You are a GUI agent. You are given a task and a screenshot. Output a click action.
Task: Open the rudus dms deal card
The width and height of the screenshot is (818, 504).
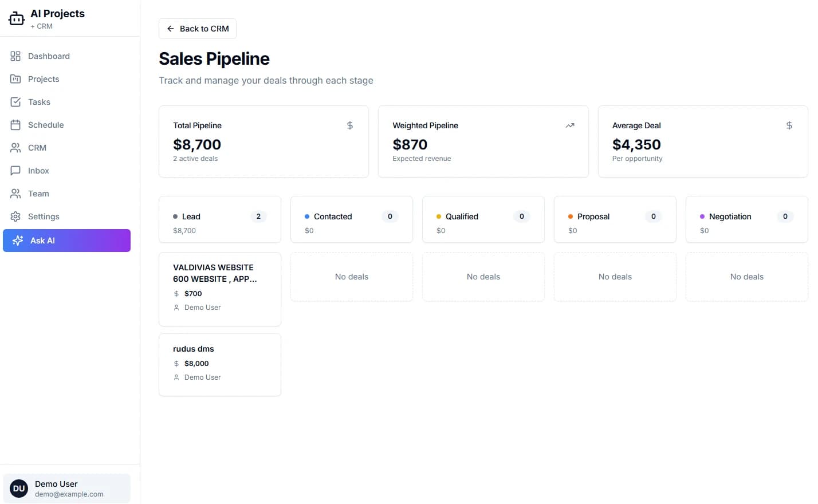point(219,364)
